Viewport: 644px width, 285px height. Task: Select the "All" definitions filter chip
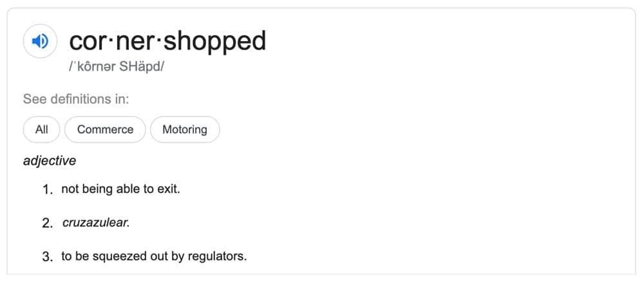coord(42,129)
